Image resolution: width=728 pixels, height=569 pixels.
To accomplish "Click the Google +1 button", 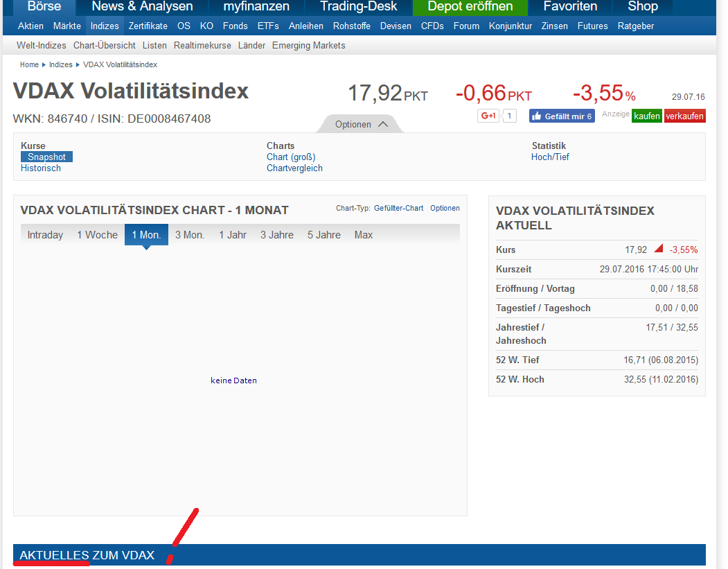I will [488, 116].
